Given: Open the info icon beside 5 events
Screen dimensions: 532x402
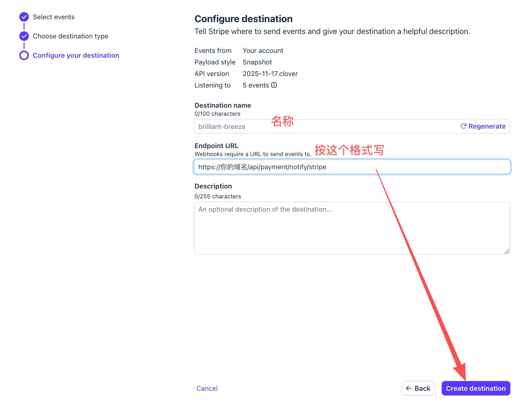Looking at the screenshot, I should coord(274,85).
